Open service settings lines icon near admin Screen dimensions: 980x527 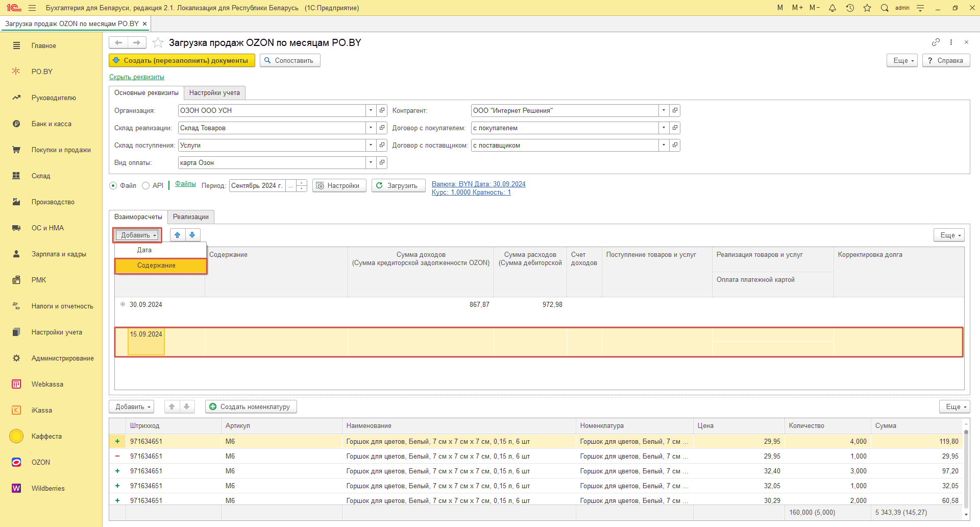pos(920,8)
